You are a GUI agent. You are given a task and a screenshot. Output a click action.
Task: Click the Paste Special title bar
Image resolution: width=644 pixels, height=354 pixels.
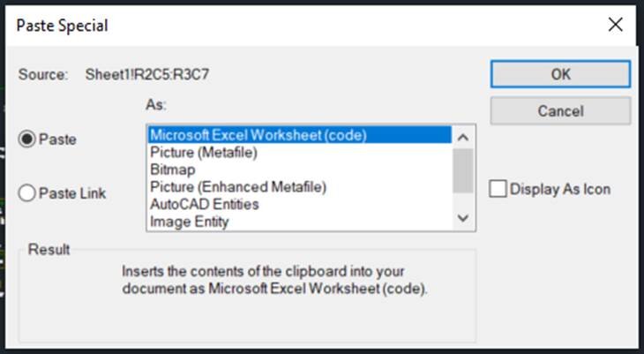pos(265,25)
